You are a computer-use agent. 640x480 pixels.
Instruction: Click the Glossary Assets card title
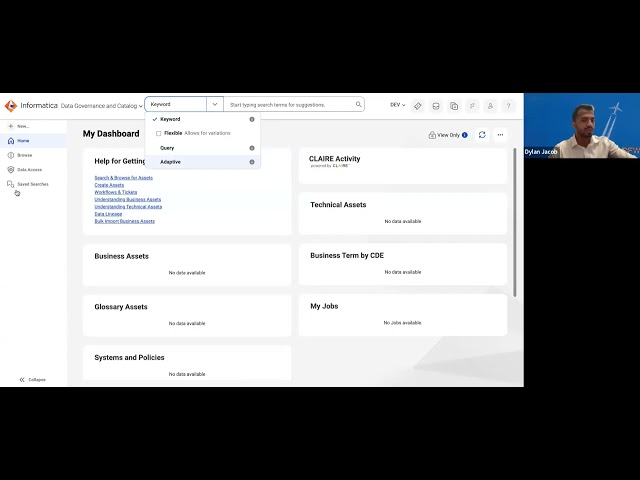[x=121, y=307]
